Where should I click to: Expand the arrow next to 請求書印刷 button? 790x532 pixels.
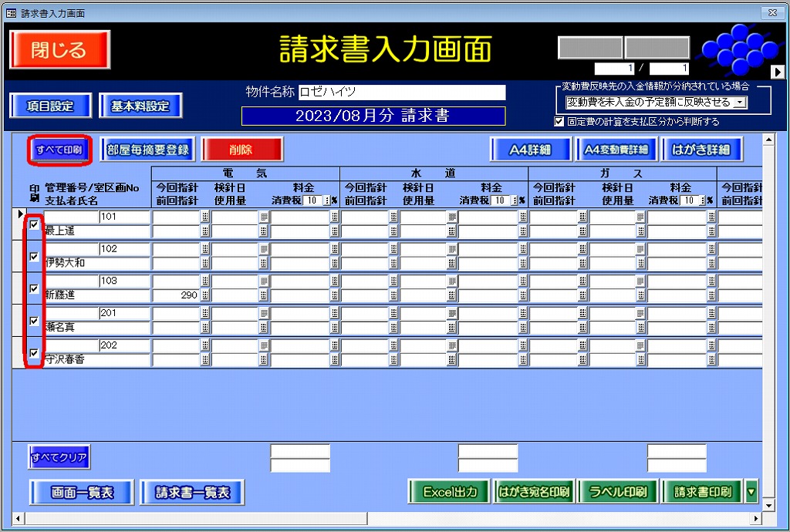(751, 492)
